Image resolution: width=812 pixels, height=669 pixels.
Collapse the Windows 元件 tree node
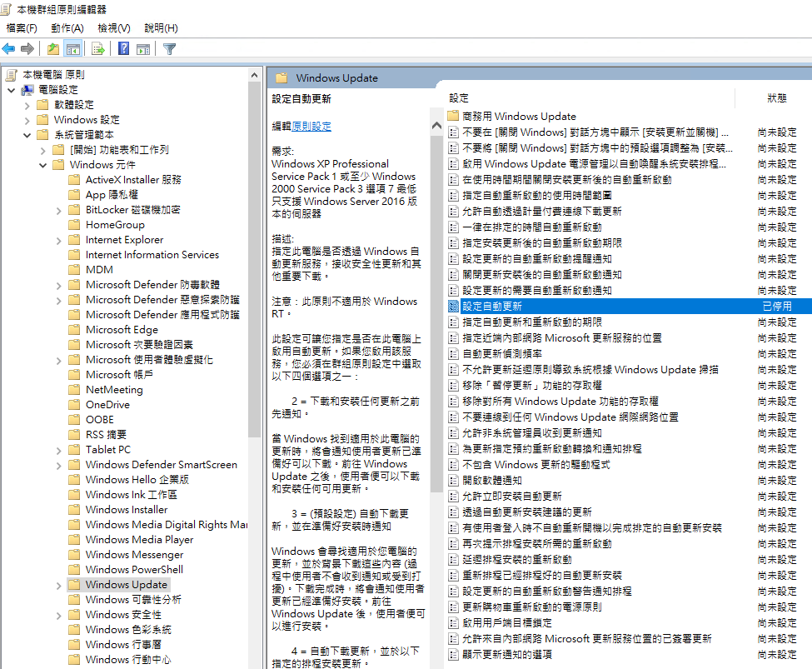pyautogui.click(x=43, y=165)
